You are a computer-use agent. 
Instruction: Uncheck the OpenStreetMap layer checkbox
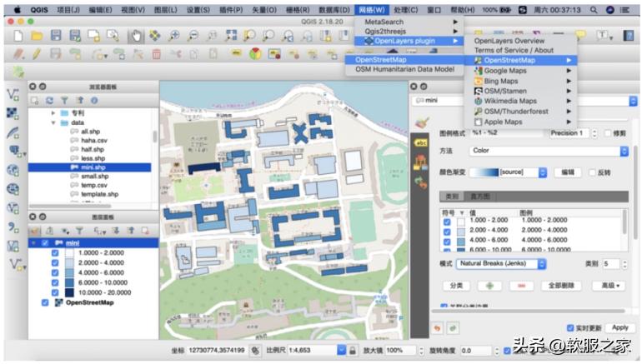point(44,303)
